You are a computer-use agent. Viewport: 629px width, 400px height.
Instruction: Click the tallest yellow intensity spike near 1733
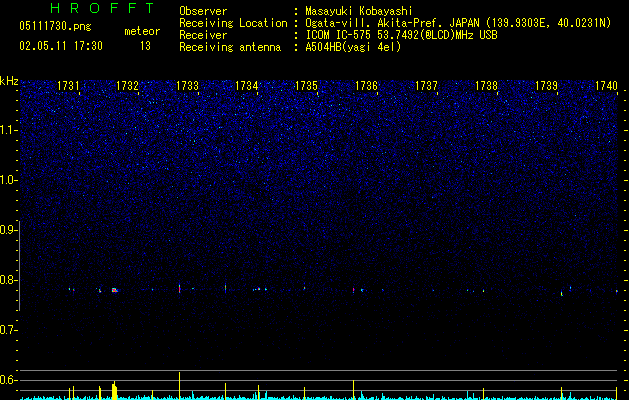(x=179, y=386)
